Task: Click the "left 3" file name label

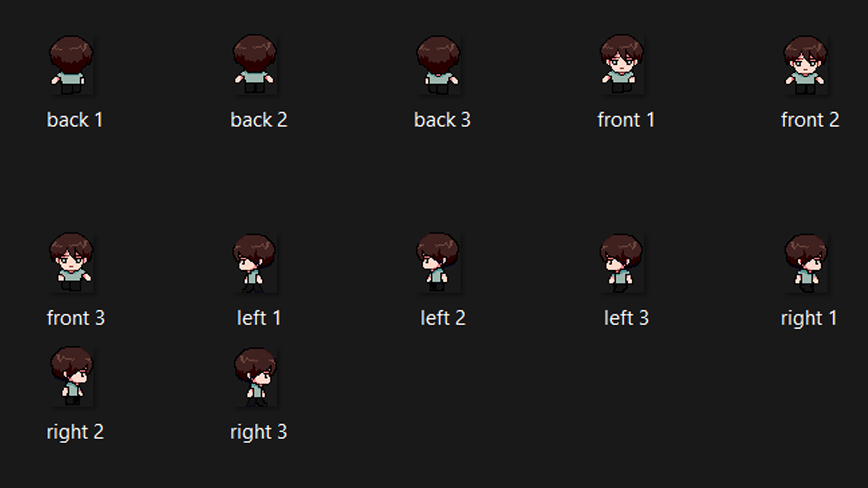Action: pos(626,318)
